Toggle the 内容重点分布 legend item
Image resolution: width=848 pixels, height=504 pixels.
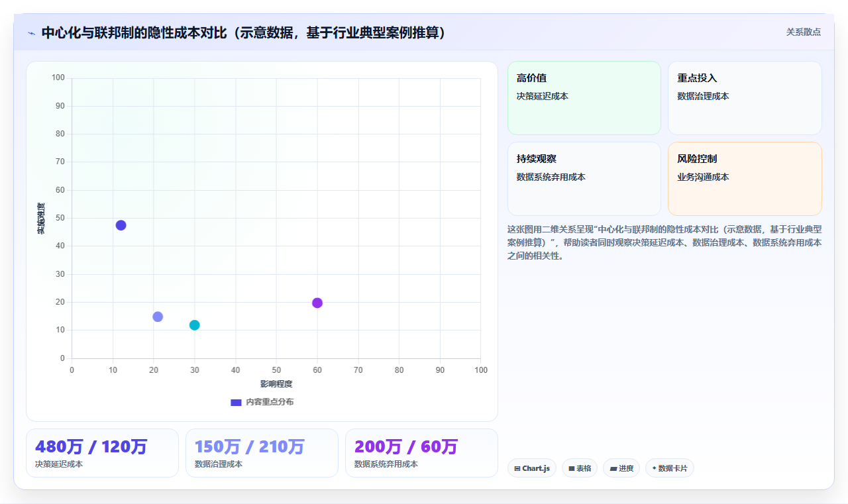pyautogui.click(x=262, y=402)
